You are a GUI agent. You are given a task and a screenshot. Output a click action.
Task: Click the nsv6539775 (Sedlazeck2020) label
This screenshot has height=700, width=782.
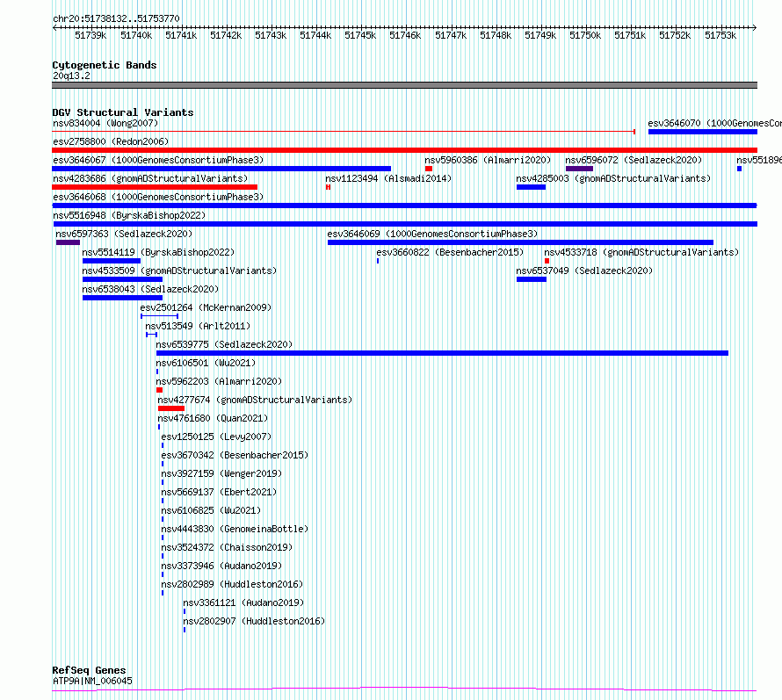coord(224,344)
